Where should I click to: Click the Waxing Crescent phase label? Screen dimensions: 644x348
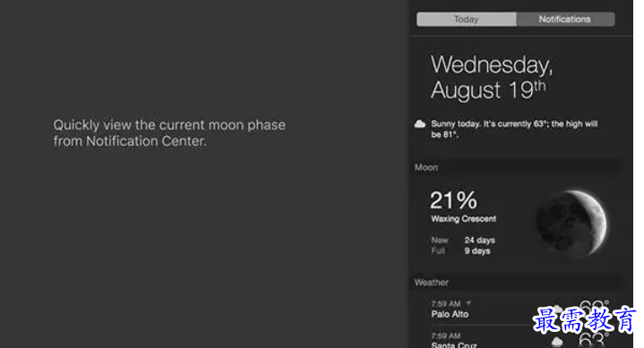(x=464, y=219)
